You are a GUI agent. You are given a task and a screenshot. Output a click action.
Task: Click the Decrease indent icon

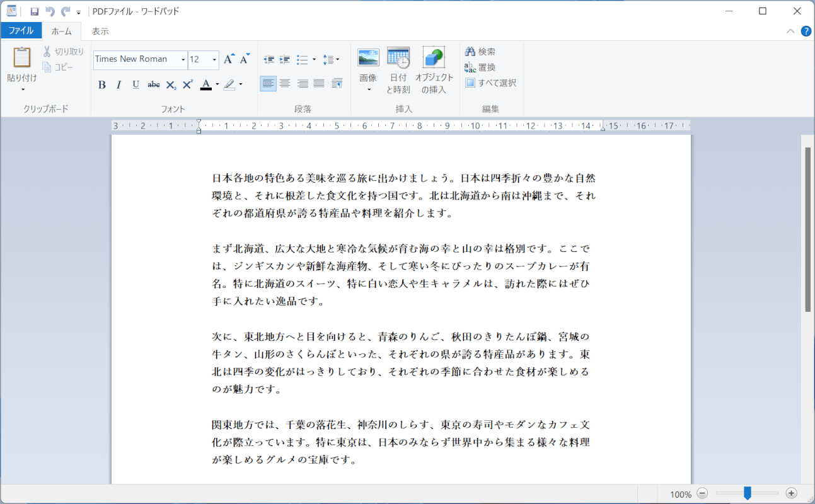(x=269, y=59)
